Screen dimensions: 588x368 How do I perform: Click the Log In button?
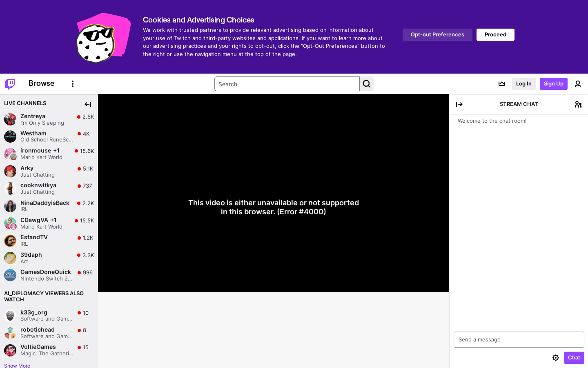pos(523,84)
